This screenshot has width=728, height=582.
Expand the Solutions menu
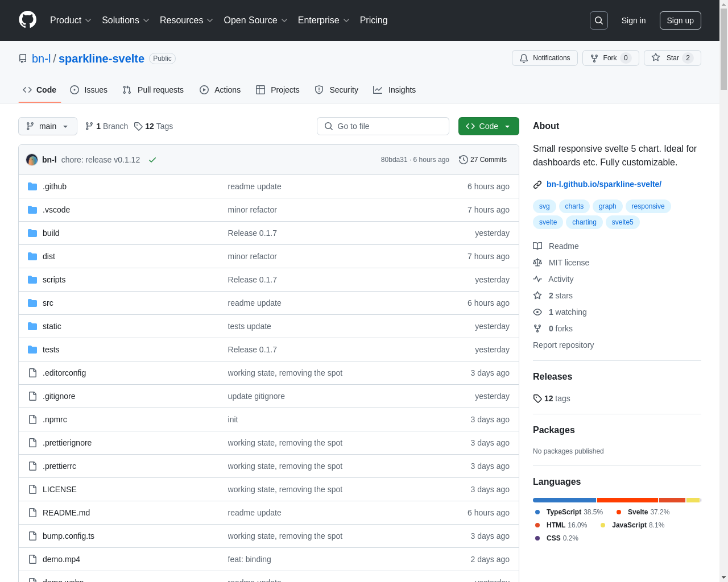coord(126,20)
